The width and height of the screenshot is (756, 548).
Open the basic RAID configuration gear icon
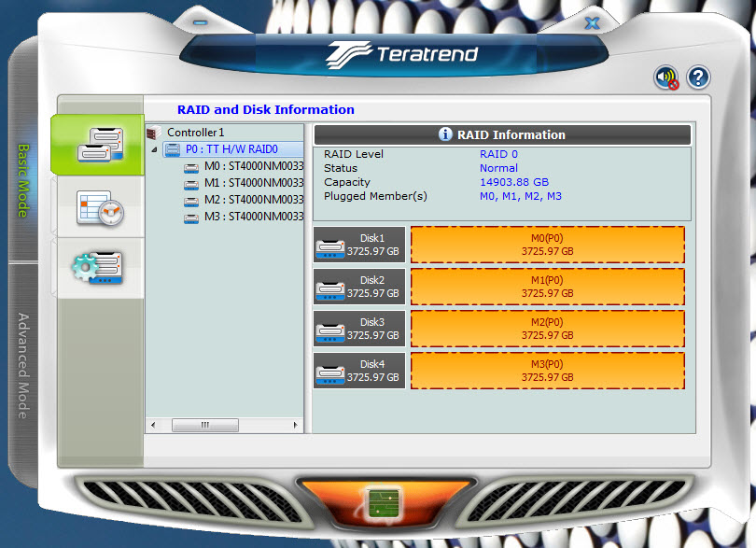click(x=98, y=268)
